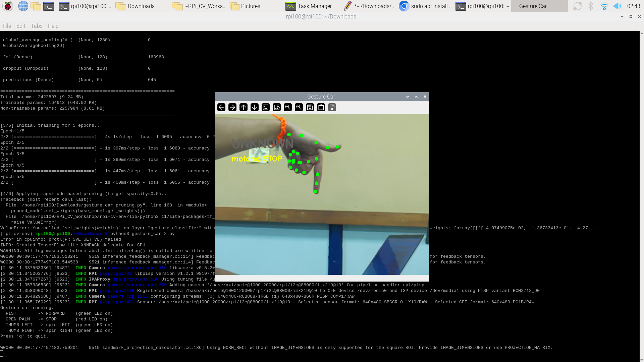This screenshot has width=644, height=362.
Task: Open the volume control icon
Action: point(617,6)
